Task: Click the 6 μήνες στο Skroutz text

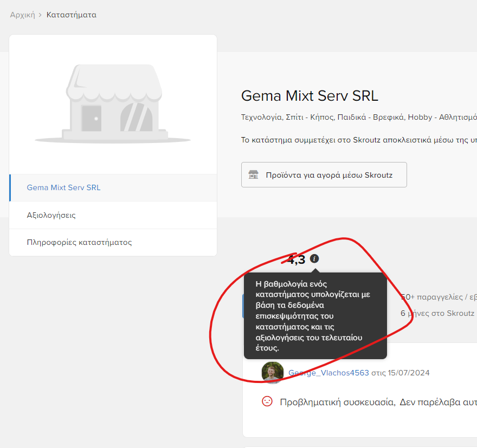Action: 437,313
